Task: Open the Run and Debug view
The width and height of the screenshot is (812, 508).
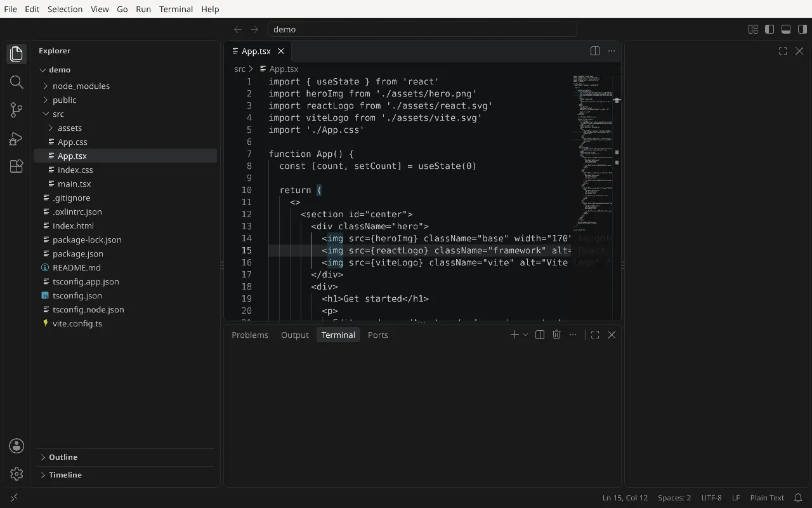Action: 16,138
